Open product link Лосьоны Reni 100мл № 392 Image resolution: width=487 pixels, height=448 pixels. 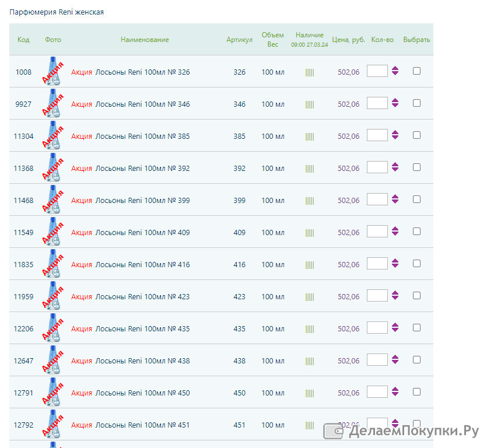142,169
